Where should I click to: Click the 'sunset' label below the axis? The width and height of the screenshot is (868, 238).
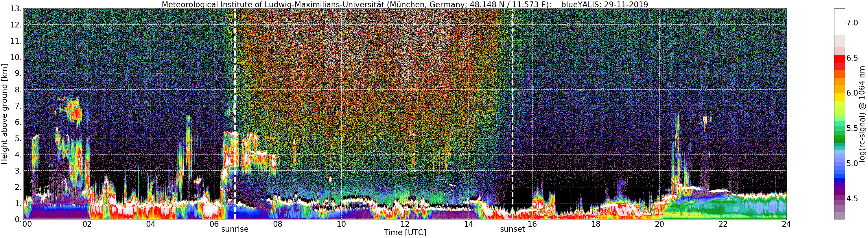click(512, 229)
